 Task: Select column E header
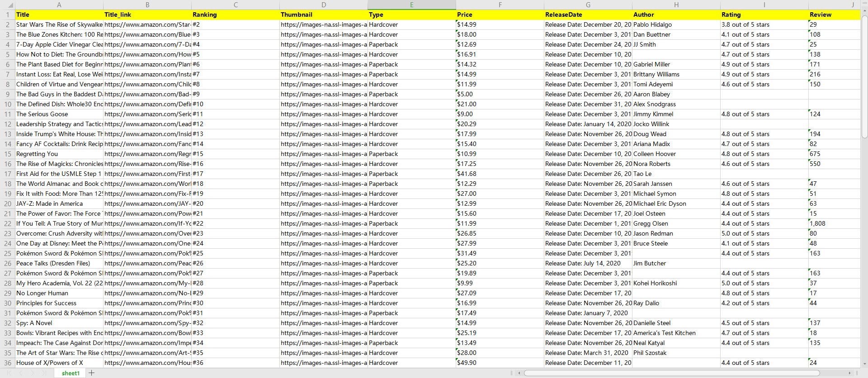coord(412,5)
